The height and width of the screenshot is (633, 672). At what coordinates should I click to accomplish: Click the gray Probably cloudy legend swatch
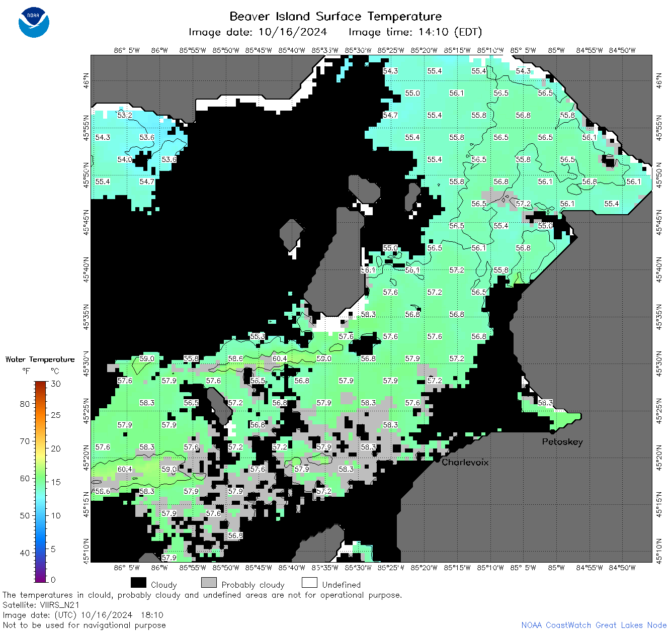[x=209, y=583]
